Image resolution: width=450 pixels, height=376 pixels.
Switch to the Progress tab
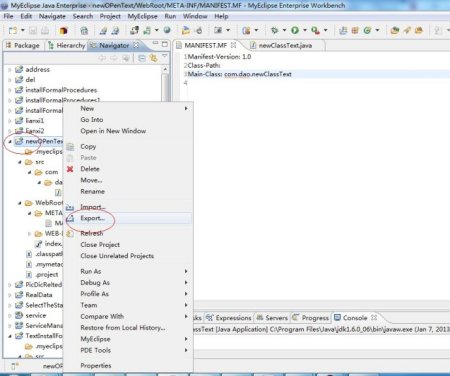(x=311, y=318)
